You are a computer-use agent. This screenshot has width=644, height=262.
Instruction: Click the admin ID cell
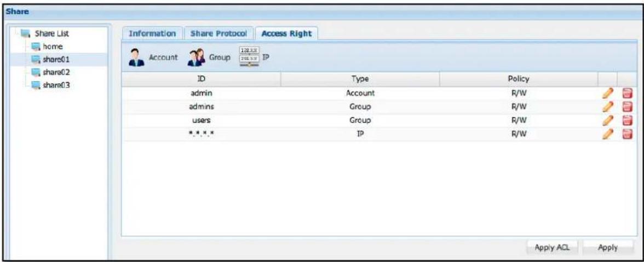point(202,94)
